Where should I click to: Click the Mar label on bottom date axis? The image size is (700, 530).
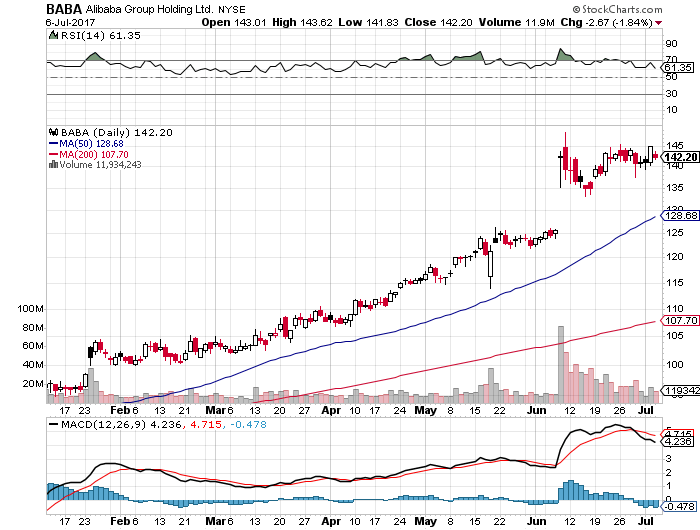click(215, 521)
